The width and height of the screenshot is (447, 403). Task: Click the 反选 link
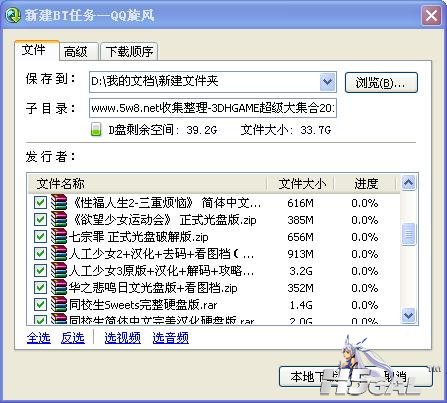click(x=73, y=338)
